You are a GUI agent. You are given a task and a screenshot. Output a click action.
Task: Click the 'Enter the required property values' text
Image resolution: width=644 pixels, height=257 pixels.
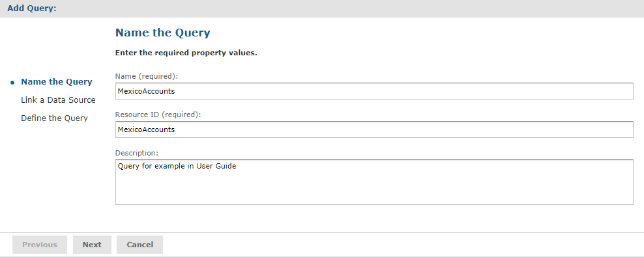186,53
